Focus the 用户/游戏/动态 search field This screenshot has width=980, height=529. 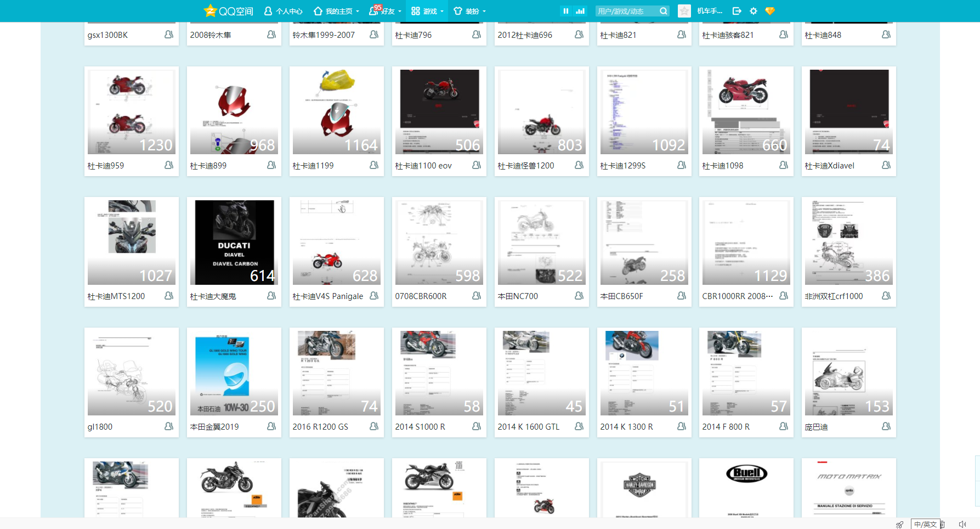coord(626,11)
